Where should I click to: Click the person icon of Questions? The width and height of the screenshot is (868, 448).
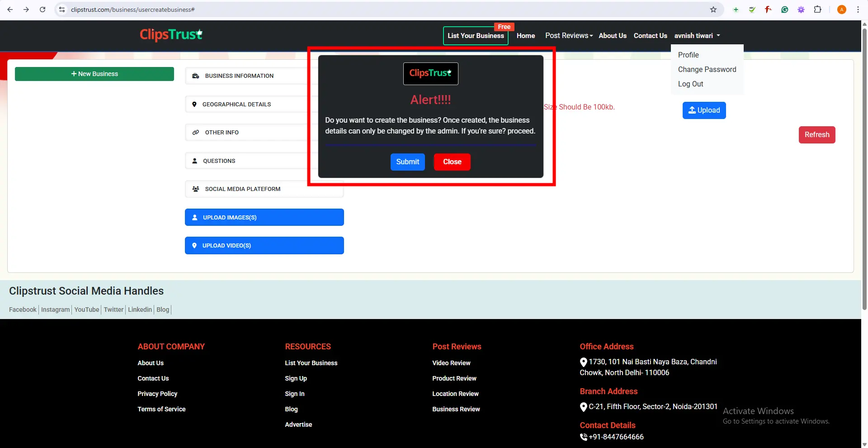(x=195, y=161)
